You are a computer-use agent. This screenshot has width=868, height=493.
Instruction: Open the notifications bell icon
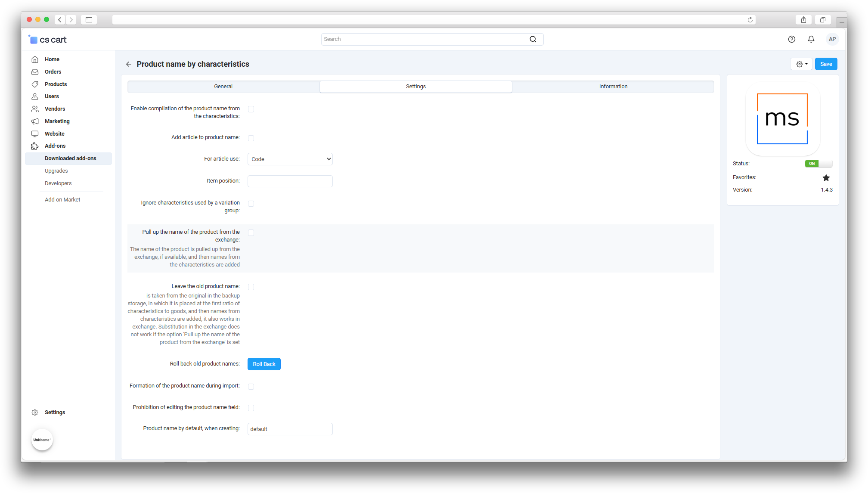(x=811, y=39)
